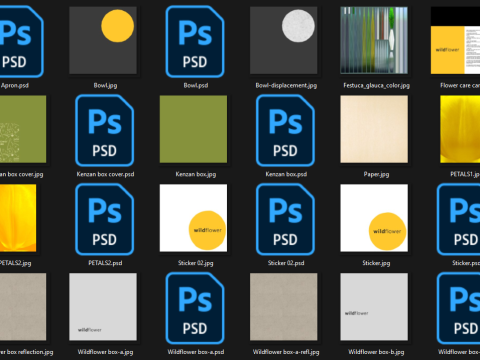480x360 pixels.
Task: Select the "Sticker.jpg" file name
Action: (376, 263)
